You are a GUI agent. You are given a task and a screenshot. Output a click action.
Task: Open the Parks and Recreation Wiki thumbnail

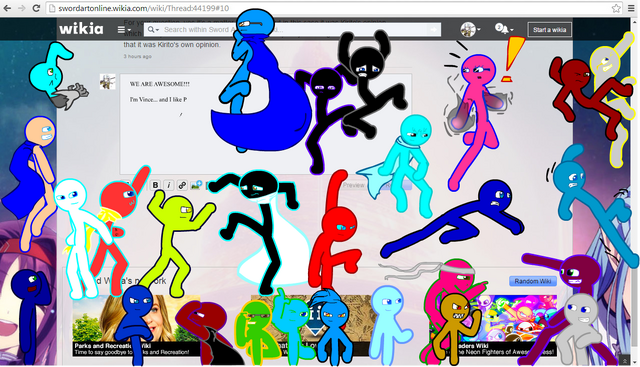136,325
